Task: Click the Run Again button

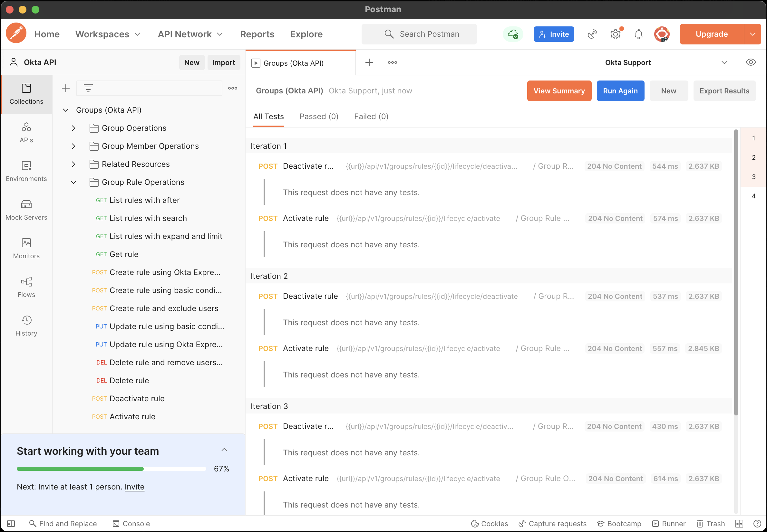Action: [x=620, y=91]
